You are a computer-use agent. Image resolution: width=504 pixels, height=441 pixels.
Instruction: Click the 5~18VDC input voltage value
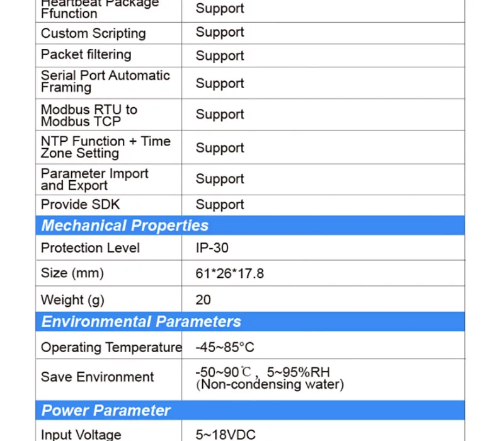coord(226,435)
